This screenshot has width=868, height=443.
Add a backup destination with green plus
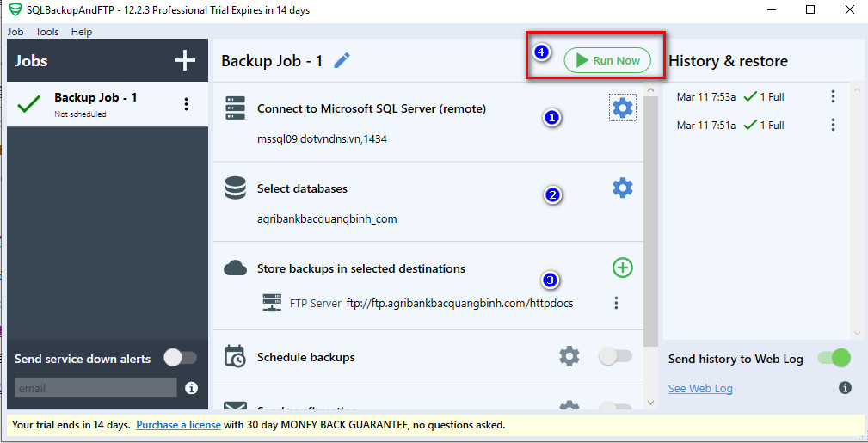tap(623, 268)
